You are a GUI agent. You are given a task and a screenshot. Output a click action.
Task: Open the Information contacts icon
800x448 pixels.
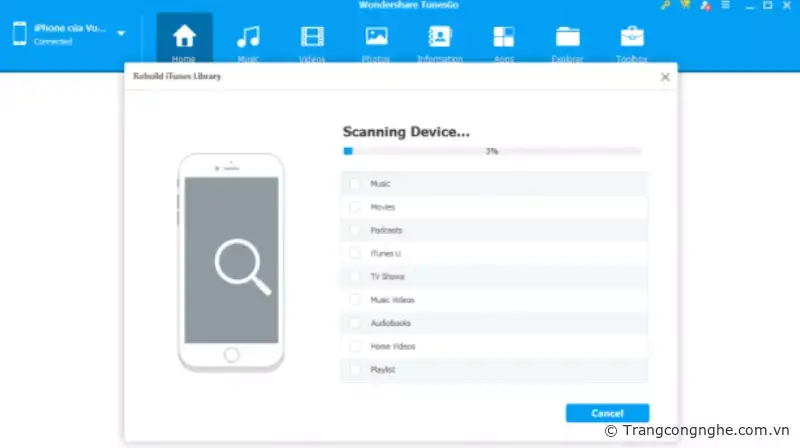(x=440, y=38)
